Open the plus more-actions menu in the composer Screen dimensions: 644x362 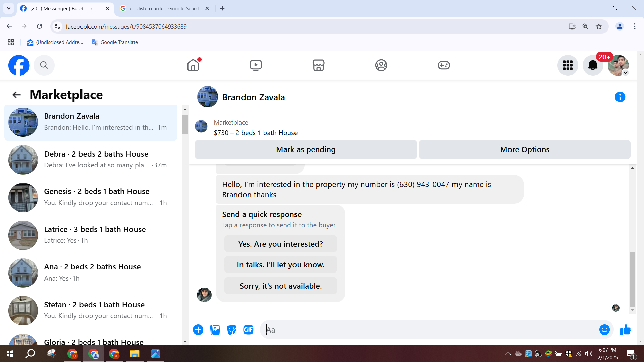pos(198,330)
